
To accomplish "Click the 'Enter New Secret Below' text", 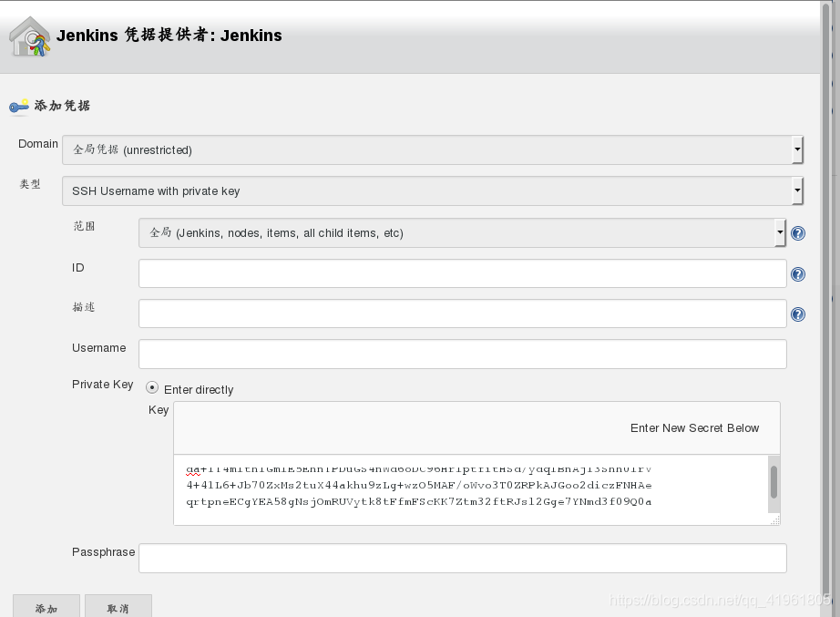I will [x=694, y=427].
